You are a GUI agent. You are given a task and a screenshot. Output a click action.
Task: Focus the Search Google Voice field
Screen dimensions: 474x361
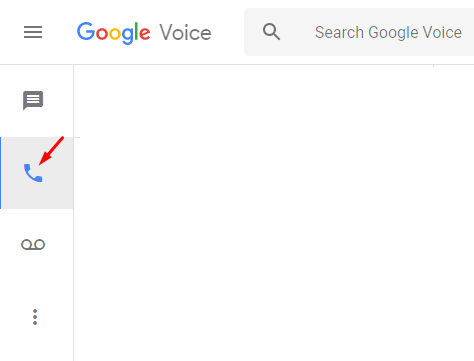point(359,32)
